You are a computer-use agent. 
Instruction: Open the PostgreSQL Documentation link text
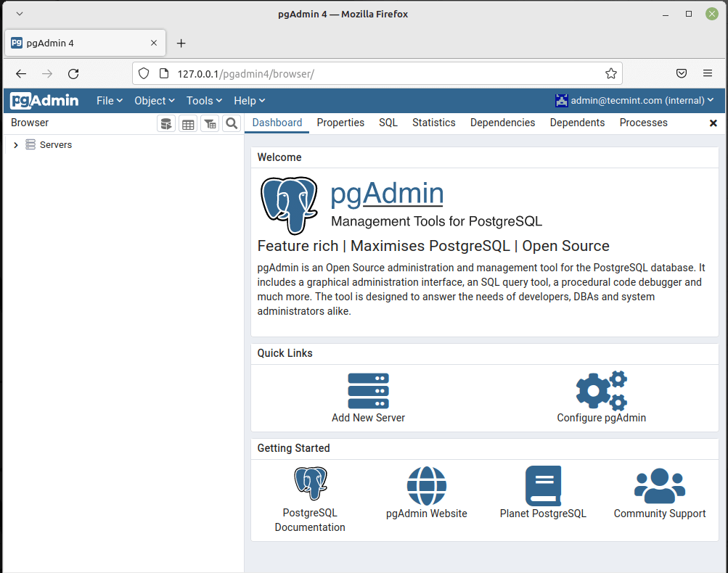tap(310, 519)
